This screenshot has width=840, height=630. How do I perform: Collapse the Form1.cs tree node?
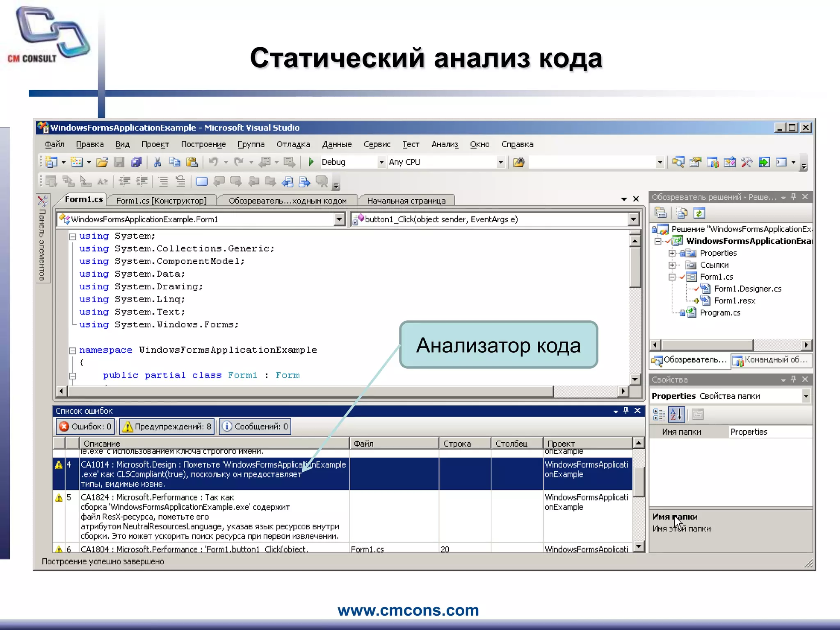(x=672, y=277)
